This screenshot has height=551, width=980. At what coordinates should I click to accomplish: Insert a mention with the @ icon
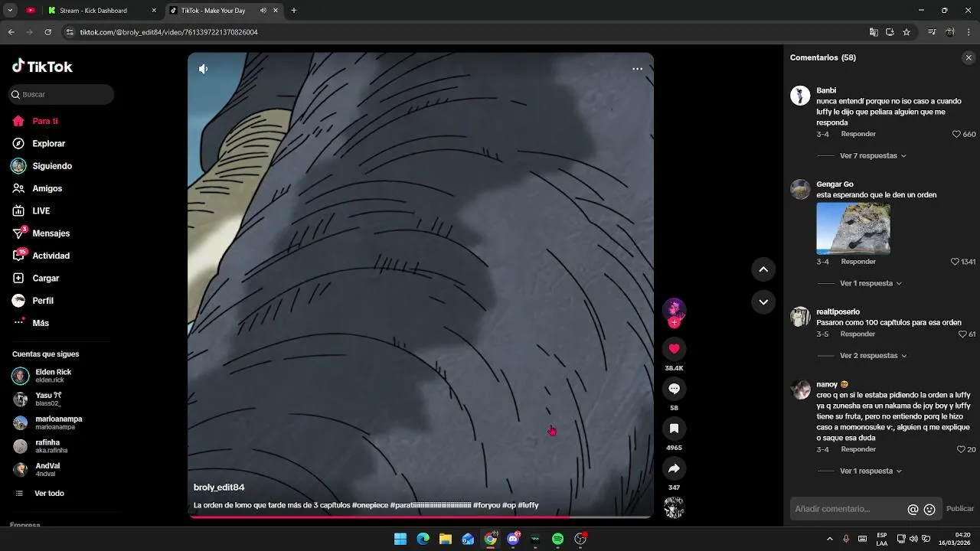913,510
